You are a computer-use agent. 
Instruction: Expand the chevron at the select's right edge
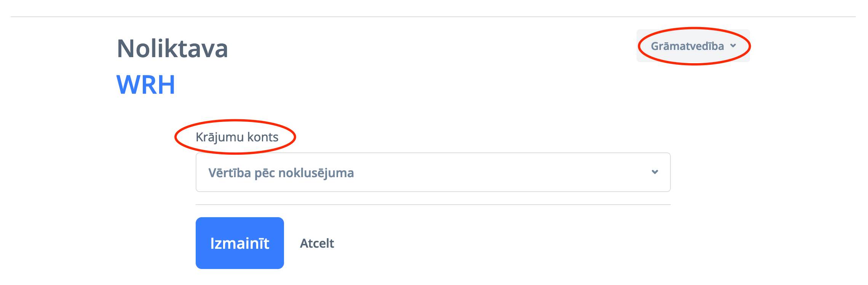(655, 172)
